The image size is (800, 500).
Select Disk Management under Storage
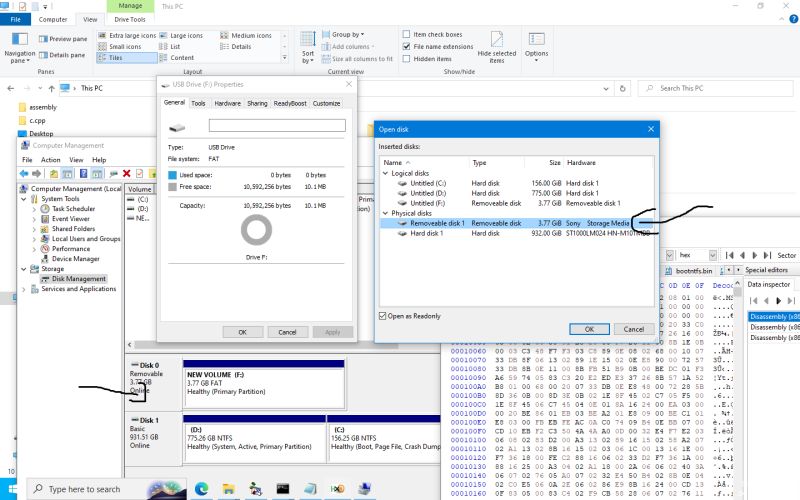point(79,279)
